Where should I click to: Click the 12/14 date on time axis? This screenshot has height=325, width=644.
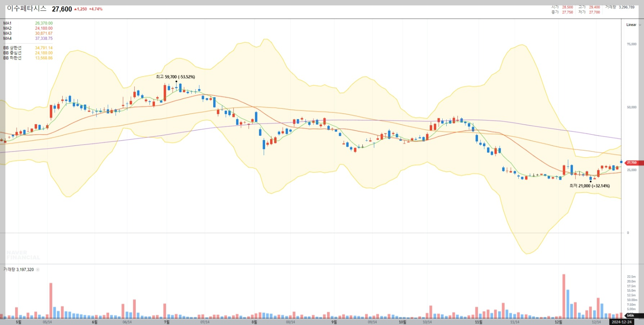coord(596,322)
